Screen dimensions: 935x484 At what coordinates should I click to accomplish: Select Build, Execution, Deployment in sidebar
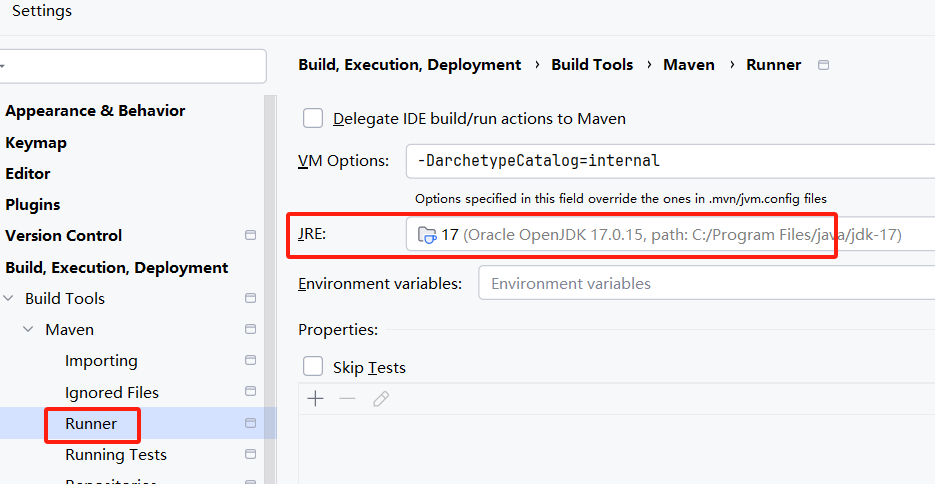coord(117,268)
